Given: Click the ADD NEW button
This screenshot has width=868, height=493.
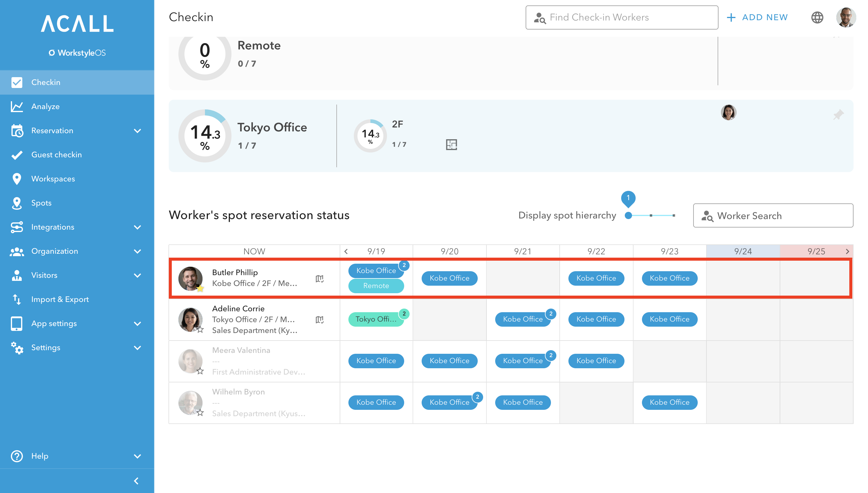Looking at the screenshot, I should click(757, 17).
